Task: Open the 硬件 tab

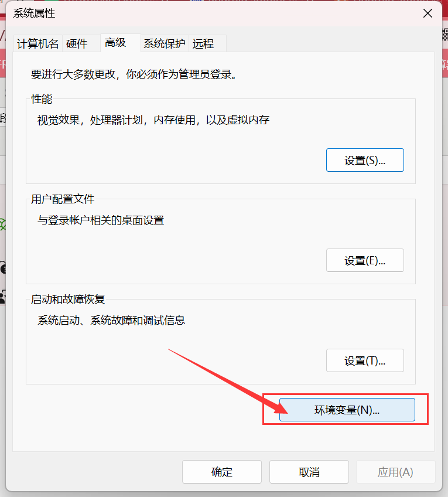Action: tap(81, 43)
